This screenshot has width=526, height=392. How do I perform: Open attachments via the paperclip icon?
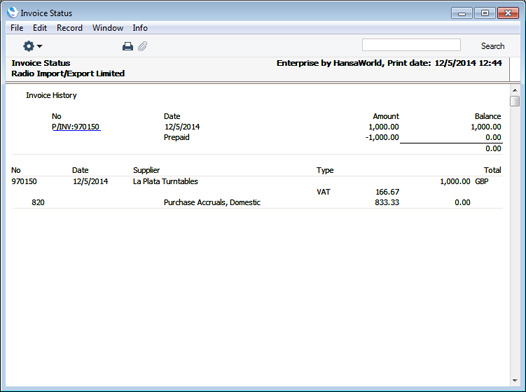(x=143, y=46)
